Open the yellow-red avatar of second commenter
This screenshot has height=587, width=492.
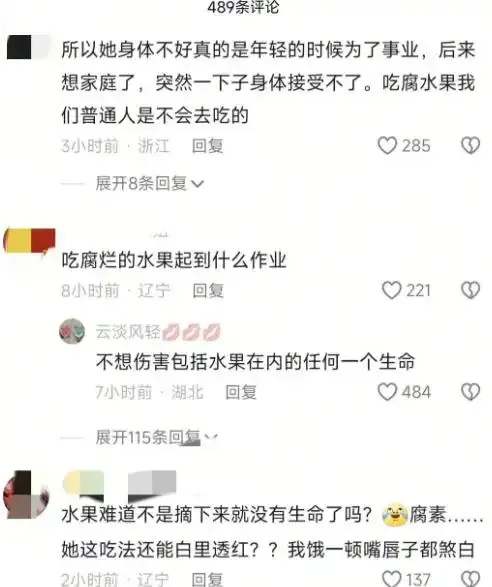pos(29,240)
